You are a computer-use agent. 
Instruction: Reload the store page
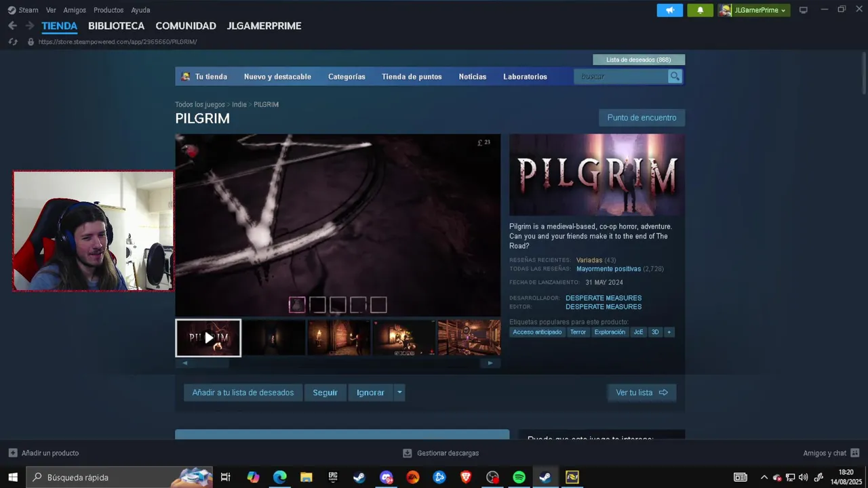[x=12, y=42]
